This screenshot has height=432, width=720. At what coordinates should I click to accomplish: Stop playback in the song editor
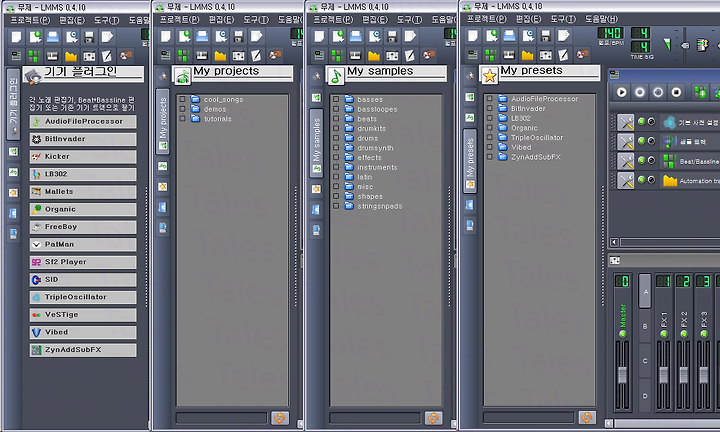point(676,92)
